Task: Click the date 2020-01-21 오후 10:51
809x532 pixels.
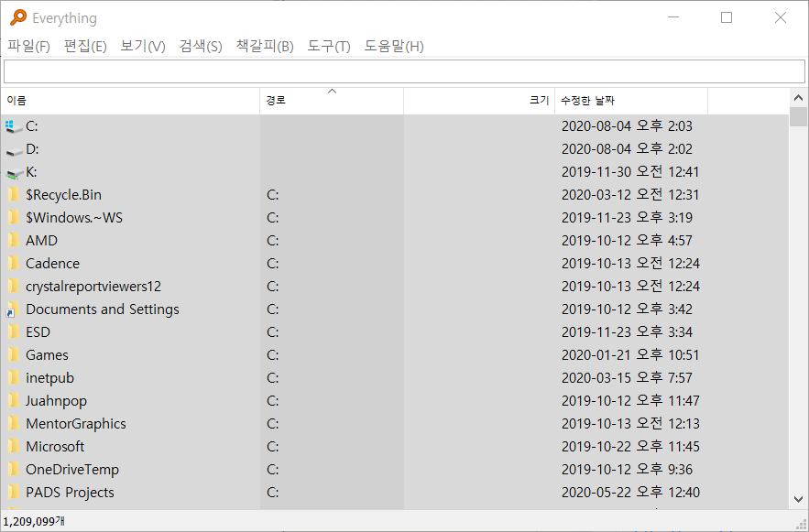Action: click(630, 354)
